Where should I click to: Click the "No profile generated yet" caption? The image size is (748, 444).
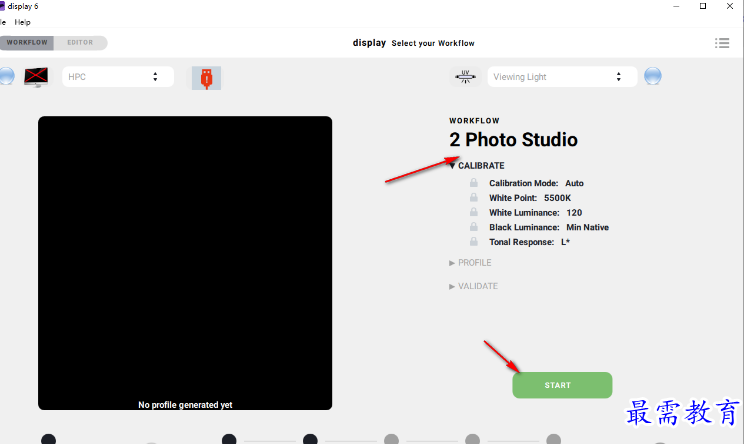(x=185, y=405)
